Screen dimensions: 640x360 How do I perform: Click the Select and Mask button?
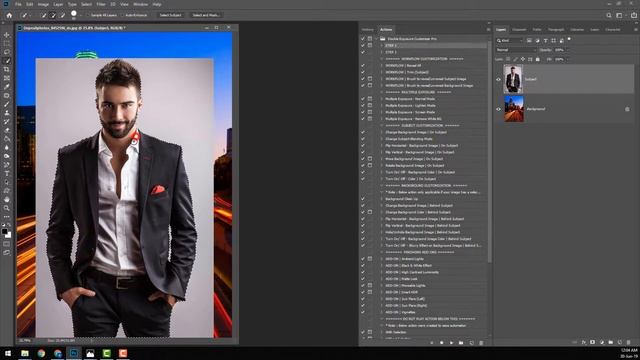pyautogui.click(x=206, y=15)
